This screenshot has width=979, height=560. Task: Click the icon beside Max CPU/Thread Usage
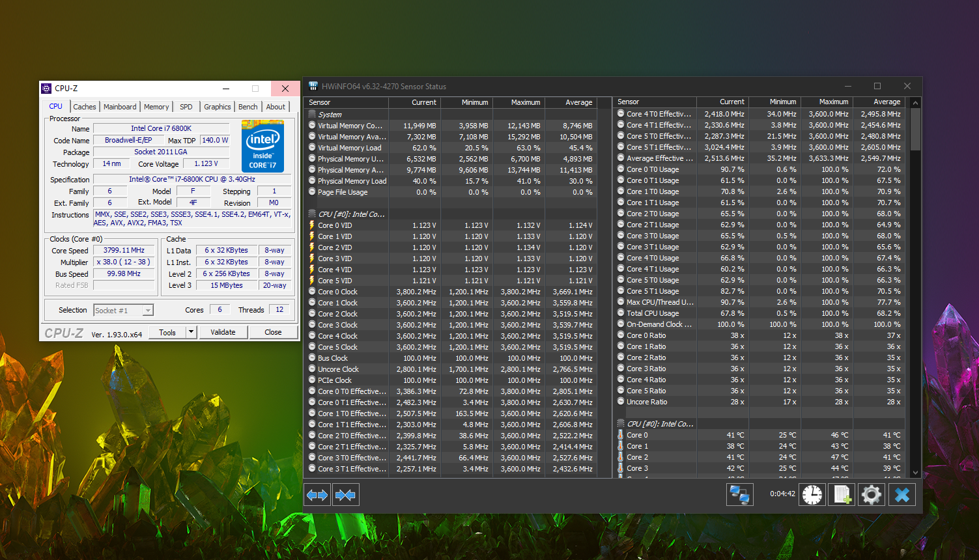[x=621, y=302]
